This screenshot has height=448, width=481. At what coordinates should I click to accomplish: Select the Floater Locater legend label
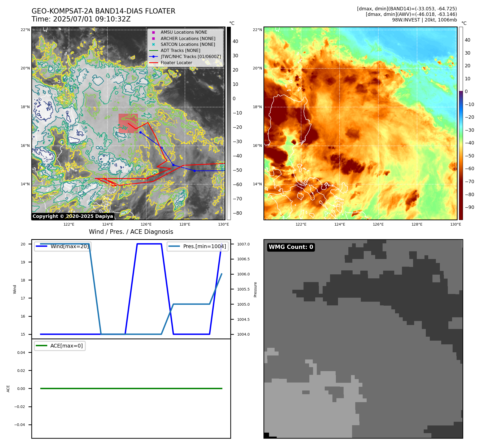pyautogui.click(x=176, y=63)
